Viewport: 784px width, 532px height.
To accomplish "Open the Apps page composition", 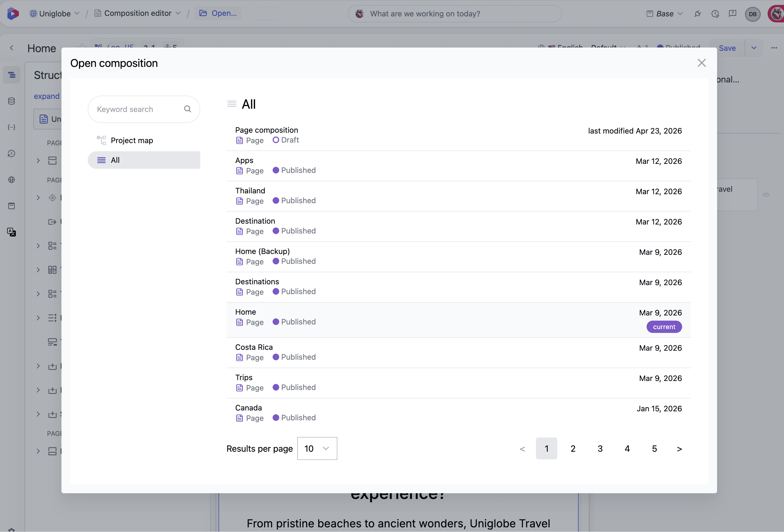I will coord(458,166).
